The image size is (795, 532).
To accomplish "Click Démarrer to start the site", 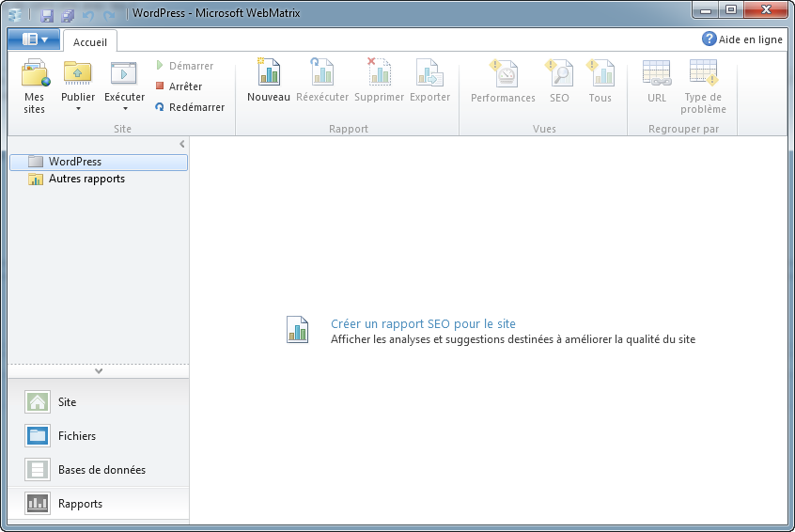I will tap(184, 66).
